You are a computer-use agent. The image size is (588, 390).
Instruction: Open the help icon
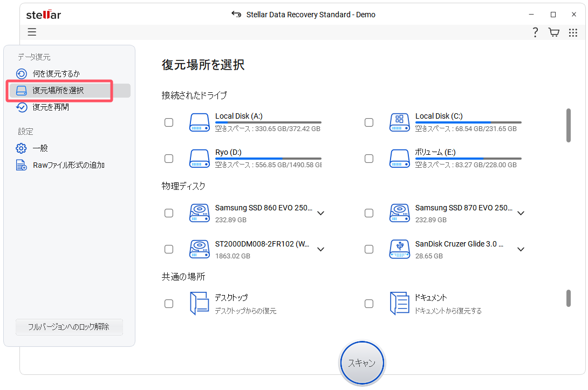click(535, 32)
